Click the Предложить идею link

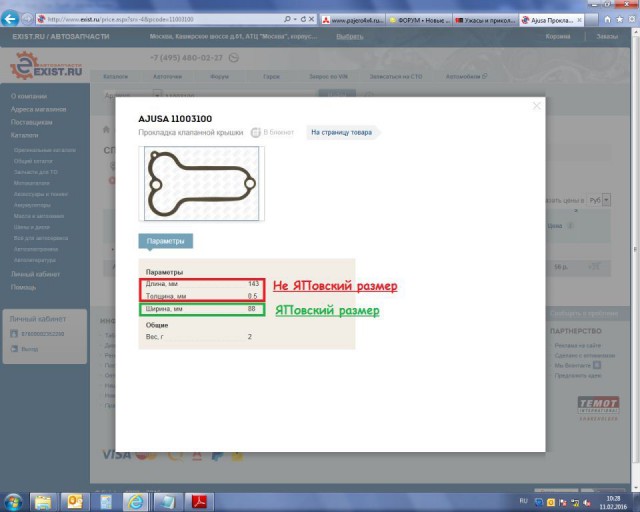[x=578, y=376]
